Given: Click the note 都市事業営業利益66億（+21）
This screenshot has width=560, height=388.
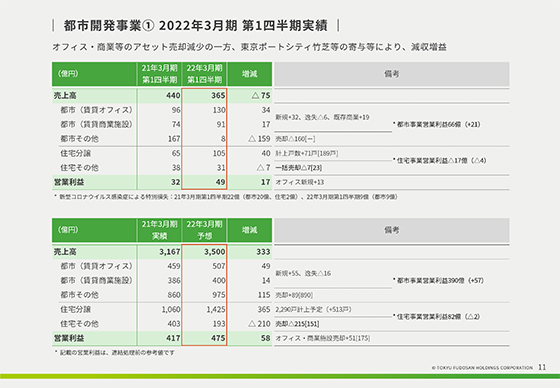Looking at the screenshot, I should pos(436,124).
